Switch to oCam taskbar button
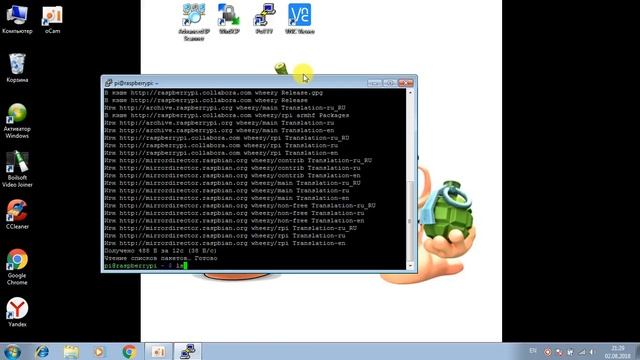The height and width of the screenshot is (360, 640). coord(158,351)
